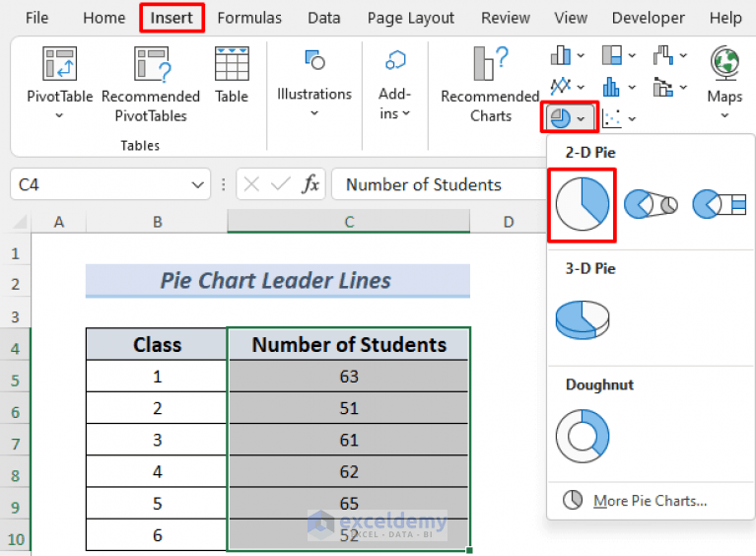This screenshot has width=756, height=556.
Task: Expand the pie chart dropdown arrow
Action: 581,118
